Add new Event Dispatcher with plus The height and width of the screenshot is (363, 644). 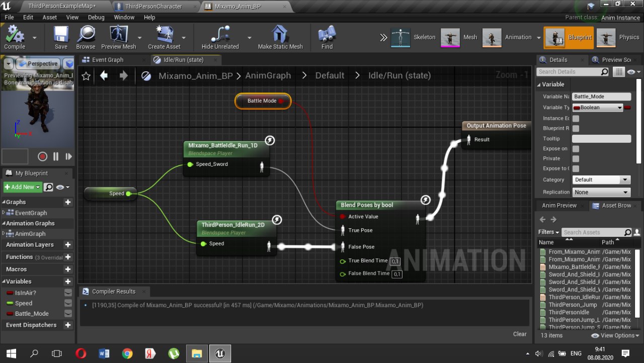tap(68, 325)
